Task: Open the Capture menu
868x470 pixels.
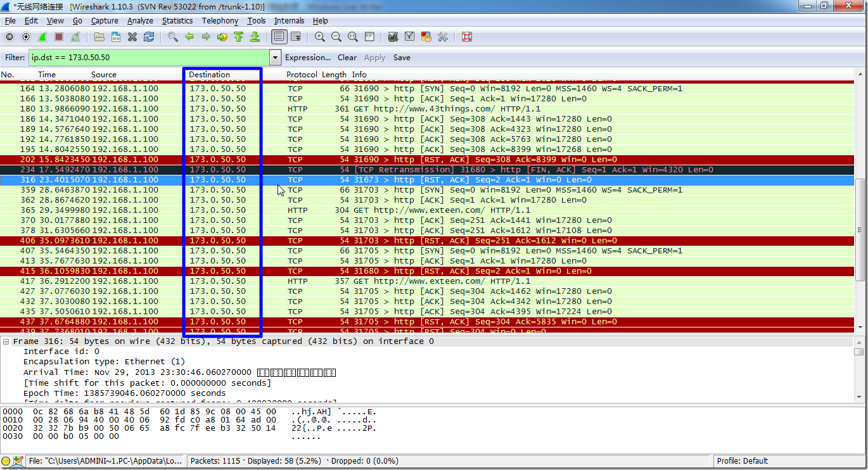Action: [x=105, y=21]
